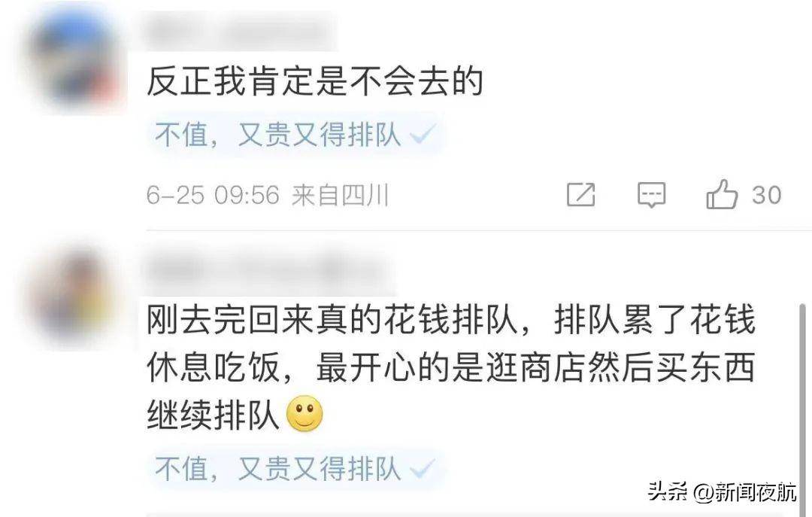This screenshot has height=517, width=812.
Task: Click the 6-25 09:56 timestamp
Action: (x=213, y=196)
